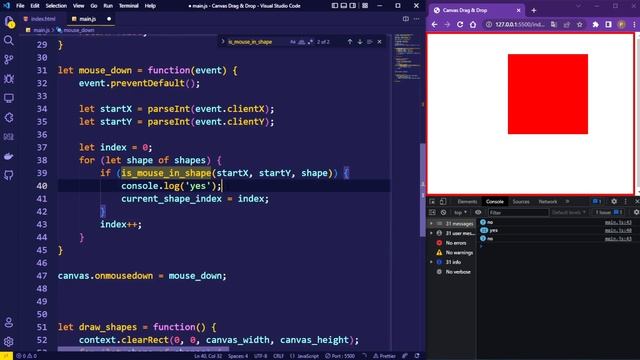Open the Help menu

tap(150, 6)
